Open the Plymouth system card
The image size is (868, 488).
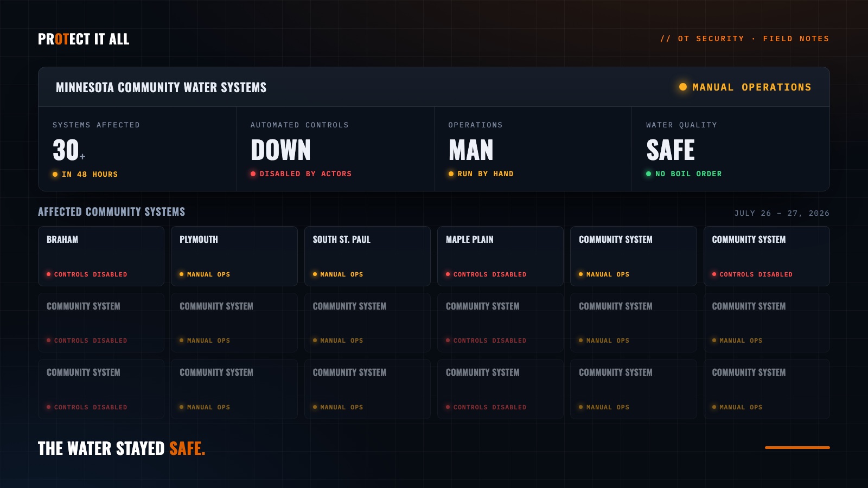point(234,256)
